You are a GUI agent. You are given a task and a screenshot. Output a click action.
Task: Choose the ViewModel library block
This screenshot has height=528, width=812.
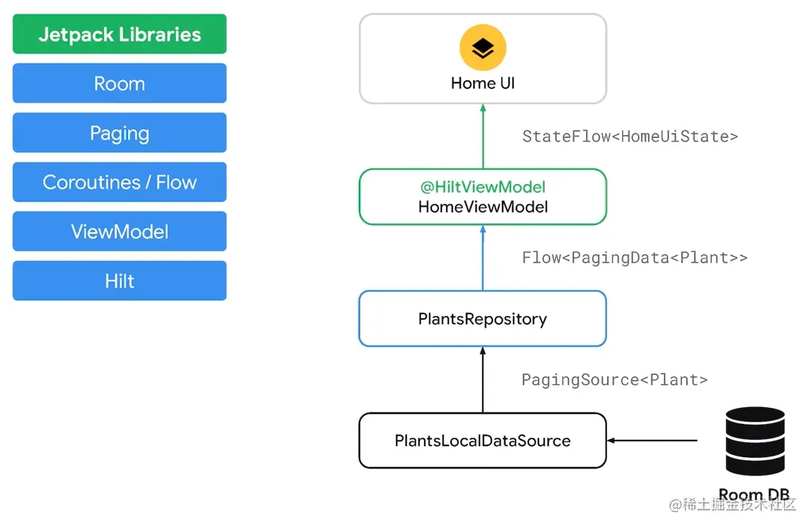(119, 231)
